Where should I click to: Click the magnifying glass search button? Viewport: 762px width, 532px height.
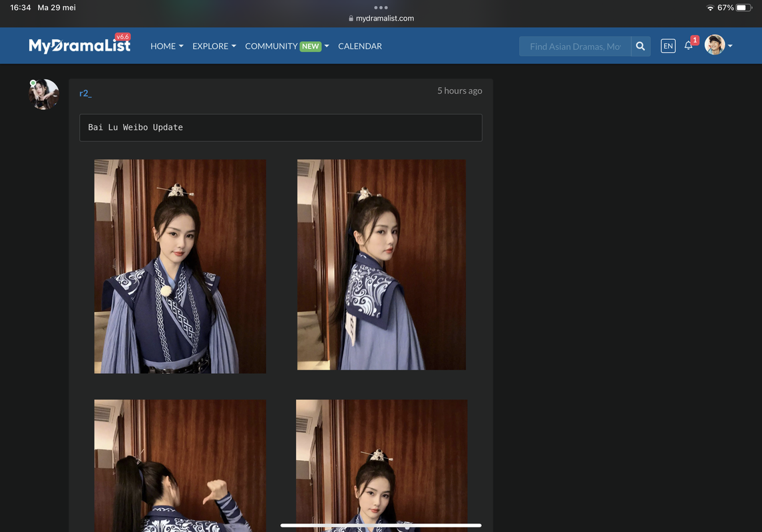pos(640,47)
